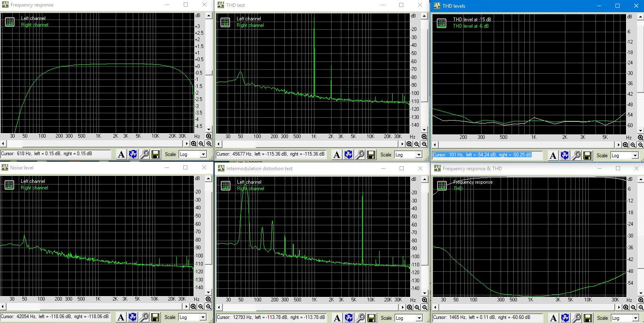Click the legend icon in THD levels graph
This screenshot has width=644, height=323.
coord(442,23)
